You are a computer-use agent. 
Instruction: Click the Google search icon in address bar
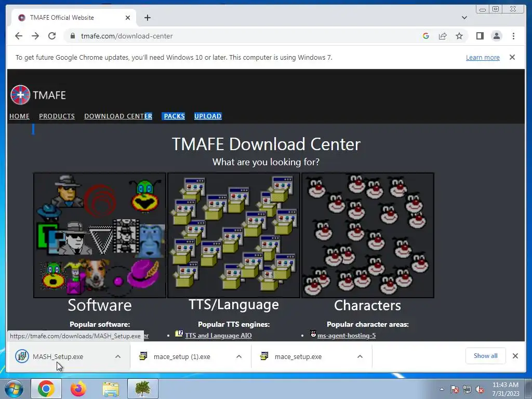point(426,36)
